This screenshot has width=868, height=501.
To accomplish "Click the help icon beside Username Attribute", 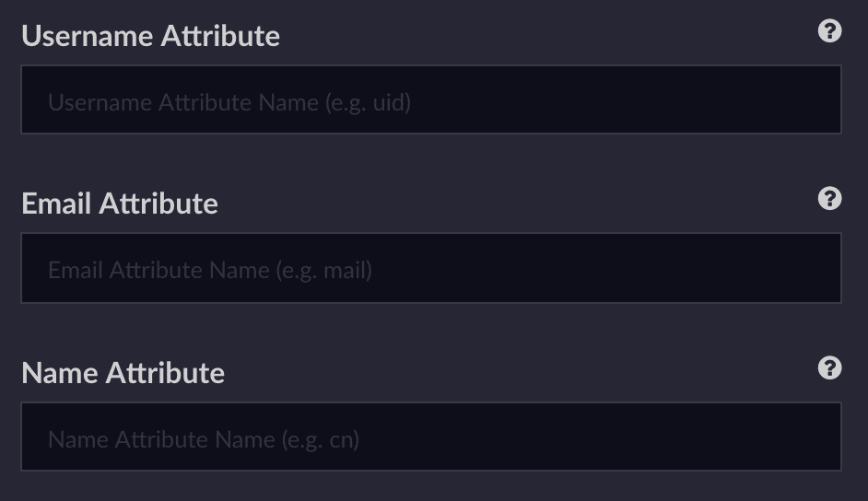I will pos(829,31).
